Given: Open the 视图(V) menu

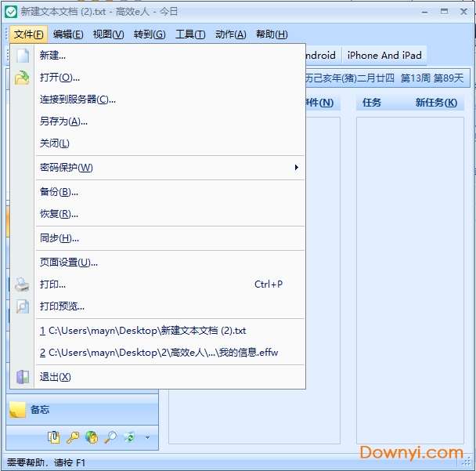Looking at the screenshot, I should coord(108,34).
